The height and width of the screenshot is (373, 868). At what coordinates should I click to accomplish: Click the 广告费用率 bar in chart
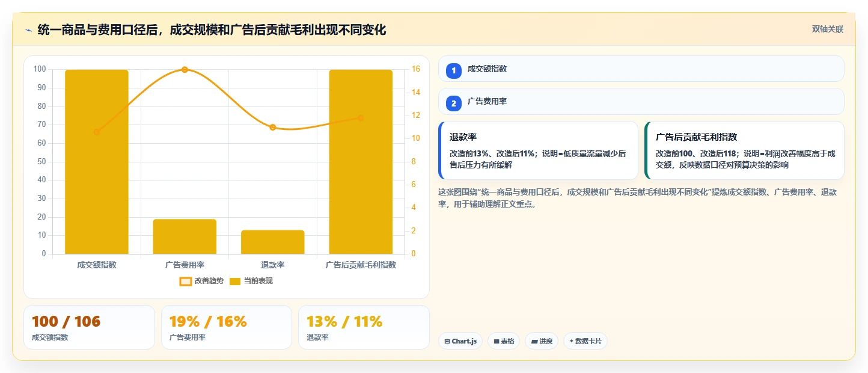point(185,236)
